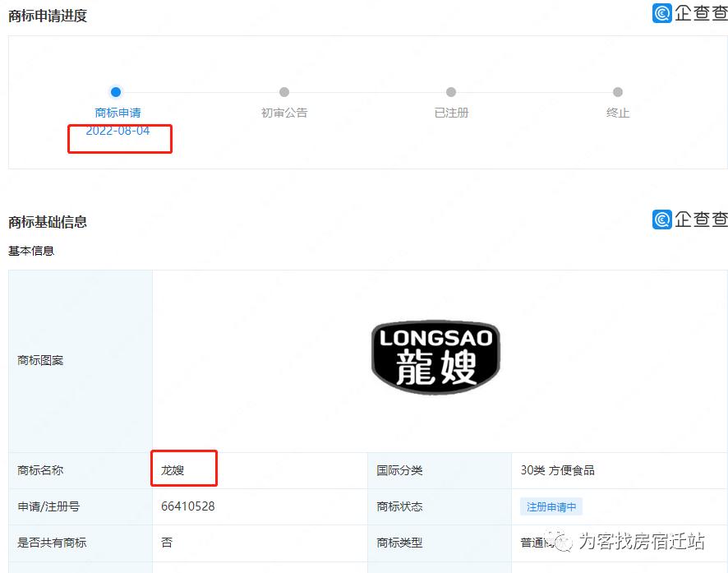Open the LONGSAO 龍嫂 trademark image
Viewport: 728px width, 573px height.
point(435,357)
